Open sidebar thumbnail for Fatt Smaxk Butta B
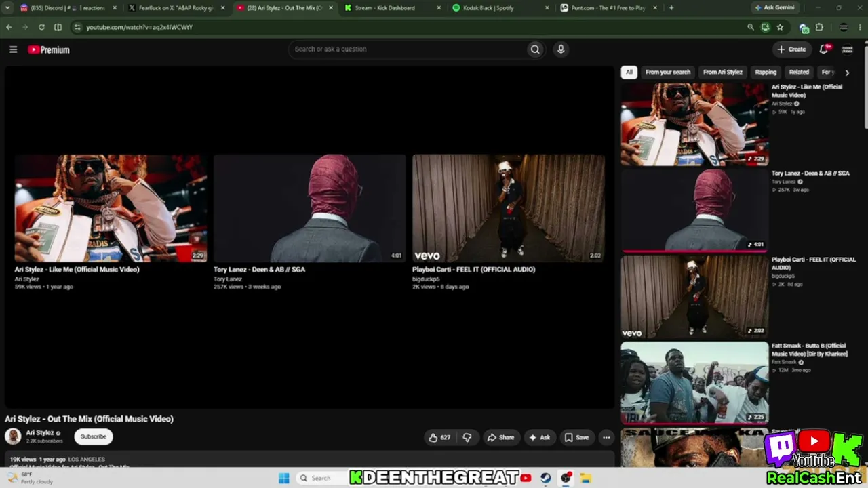 (694, 382)
